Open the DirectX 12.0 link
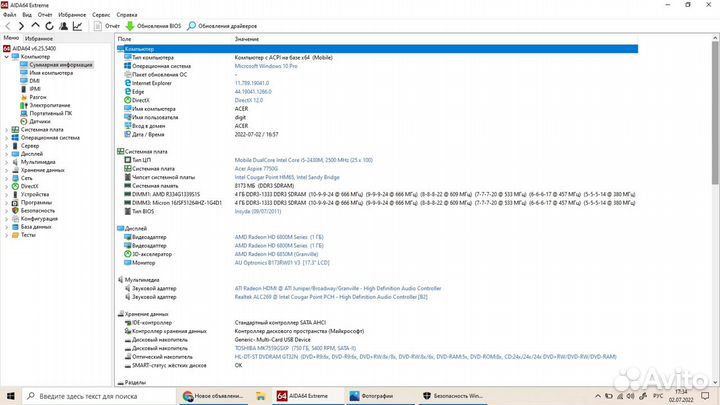Screen dimensions: 720x405 [x=248, y=100]
